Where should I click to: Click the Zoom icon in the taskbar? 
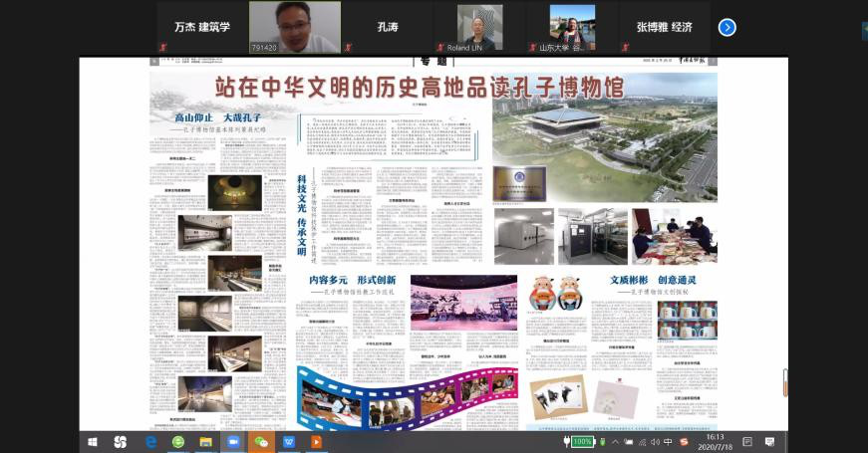[x=234, y=441]
